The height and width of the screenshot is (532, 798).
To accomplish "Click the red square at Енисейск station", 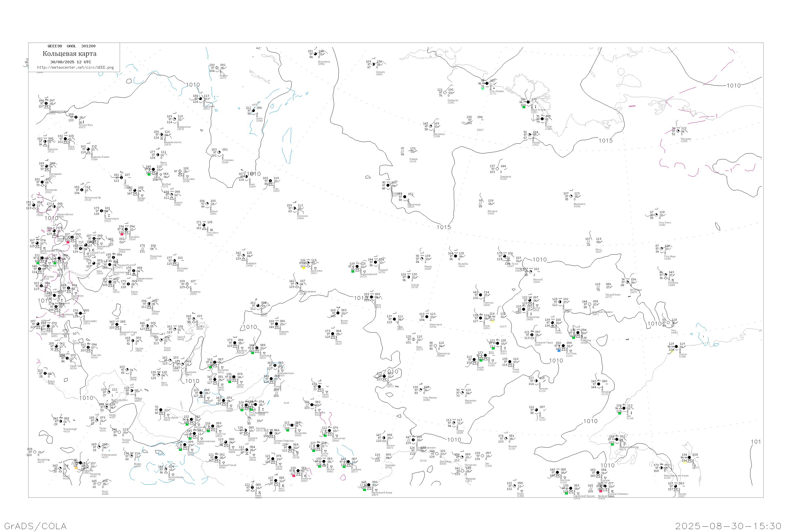I will (122, 234).
